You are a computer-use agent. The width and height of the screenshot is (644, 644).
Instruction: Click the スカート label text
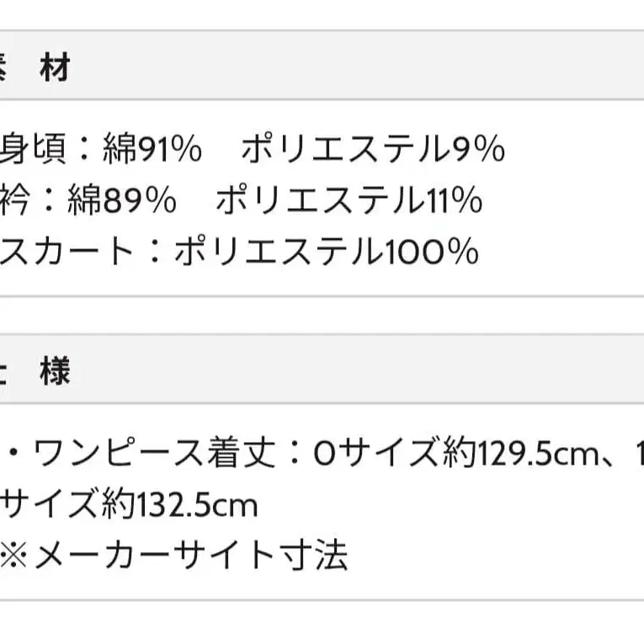67,251
